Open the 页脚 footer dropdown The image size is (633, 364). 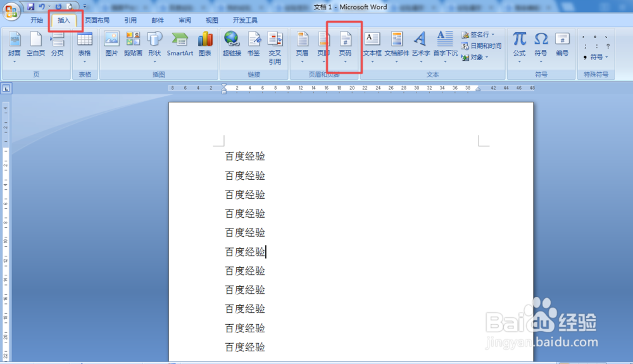click(323, 47)
